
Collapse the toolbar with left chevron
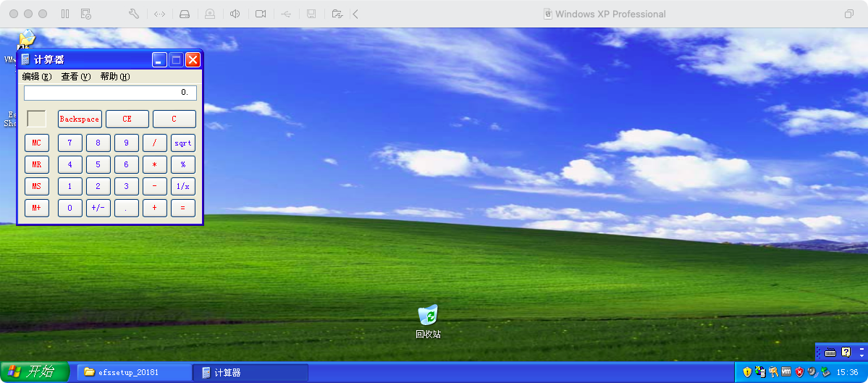[x=355, y=14]
